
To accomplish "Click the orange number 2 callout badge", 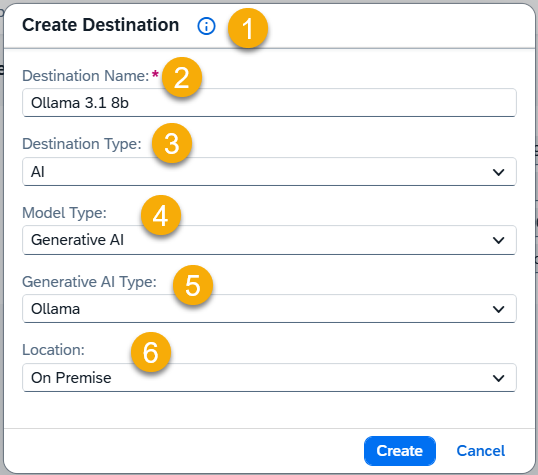I will (182, 77).
